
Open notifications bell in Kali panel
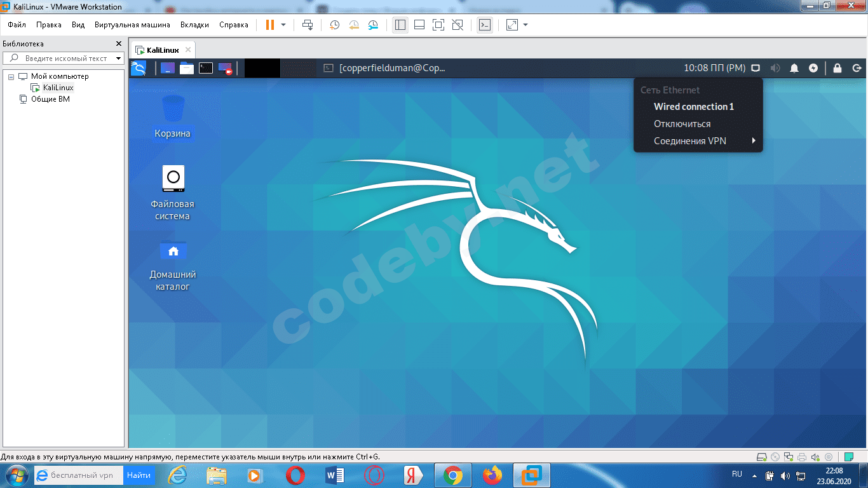tap(794, 68)
